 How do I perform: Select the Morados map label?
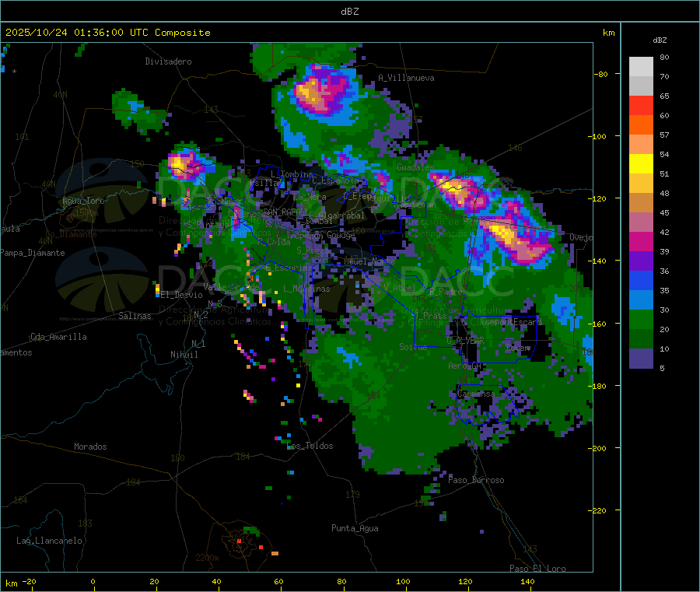click(x=90, y=447)
